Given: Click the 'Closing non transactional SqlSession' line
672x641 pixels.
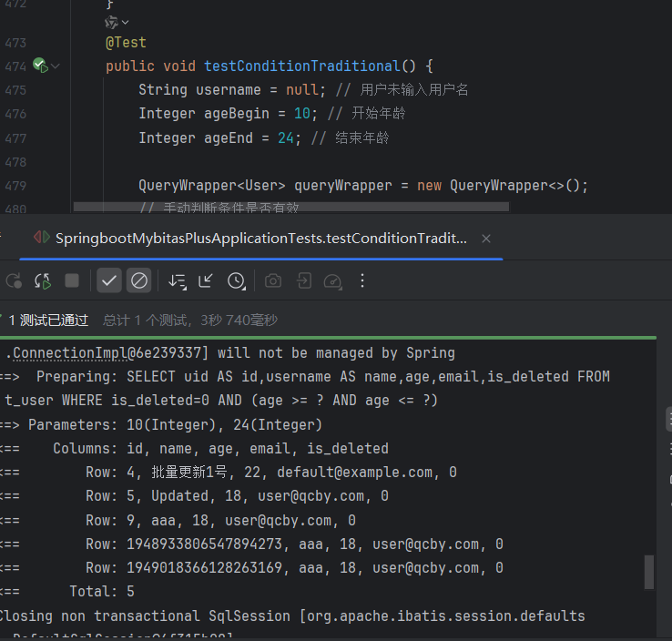Looking at the screenshot, I should click(292, 616).
